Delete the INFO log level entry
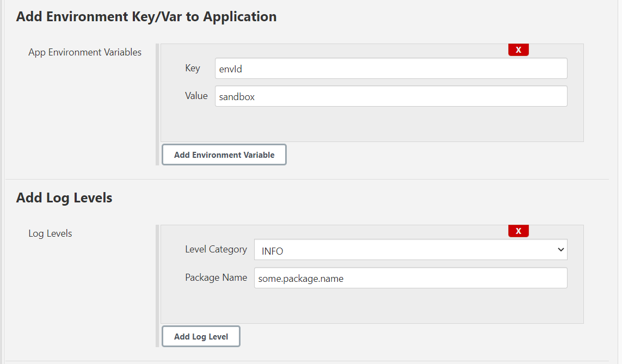 [518, 231]
